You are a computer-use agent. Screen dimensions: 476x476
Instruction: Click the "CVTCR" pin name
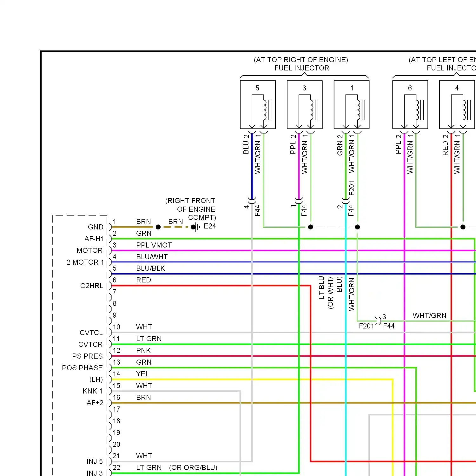point(90,344)
